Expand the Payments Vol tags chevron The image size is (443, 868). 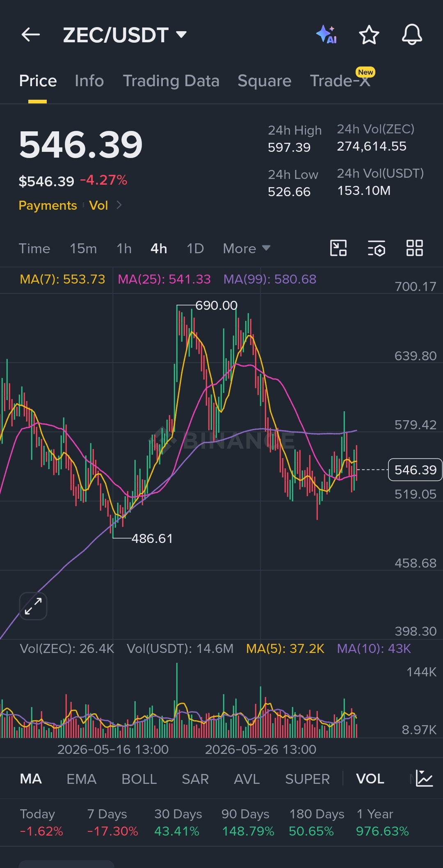(119, 205)
